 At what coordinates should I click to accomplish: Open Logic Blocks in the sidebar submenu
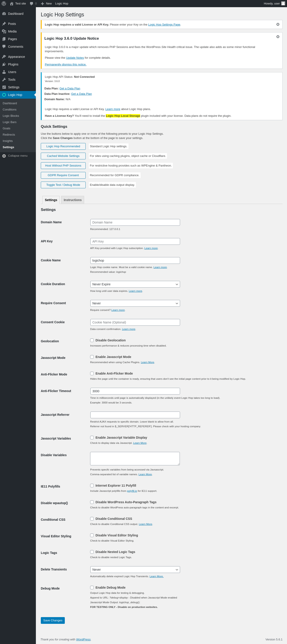pyautogui.click(x=11, y=116)
